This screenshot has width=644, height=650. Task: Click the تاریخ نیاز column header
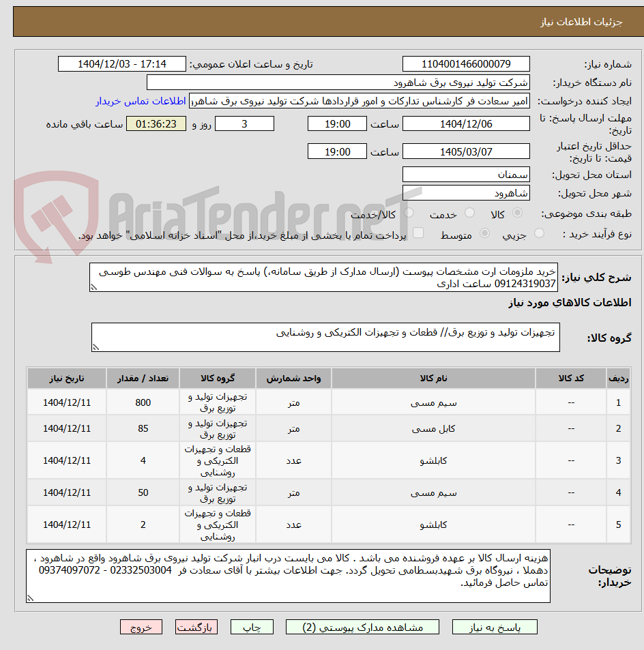67,378
